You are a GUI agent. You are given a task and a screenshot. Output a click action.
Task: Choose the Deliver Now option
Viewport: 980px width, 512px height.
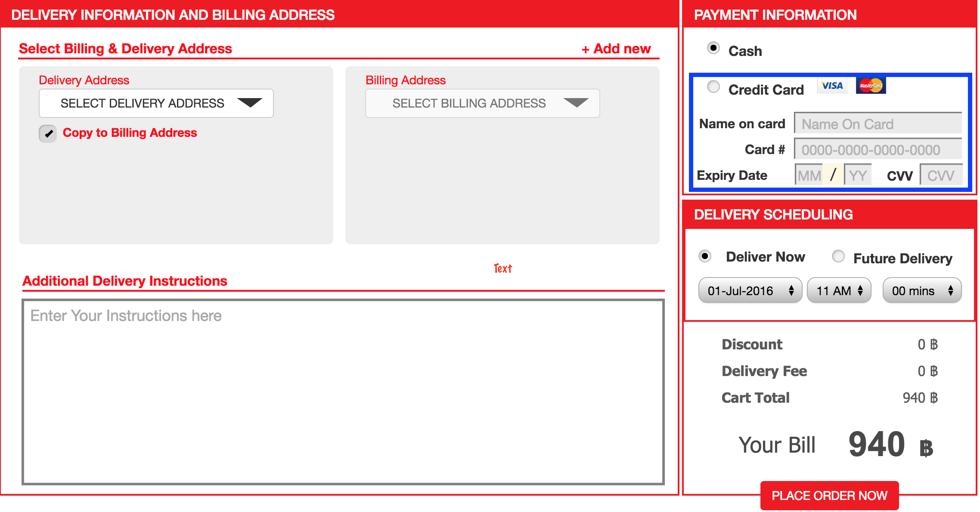tap(705, 256)
